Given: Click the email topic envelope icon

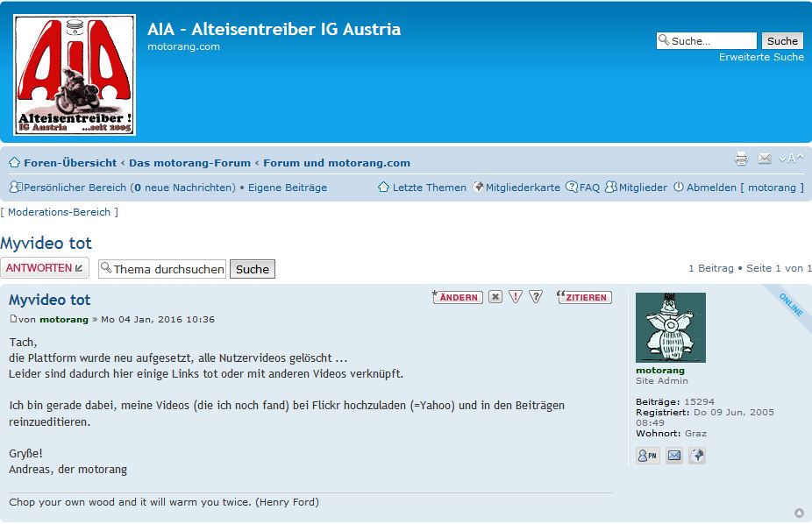Looking at the screenshot, I should pyautogui.click(x=765, y=159).
